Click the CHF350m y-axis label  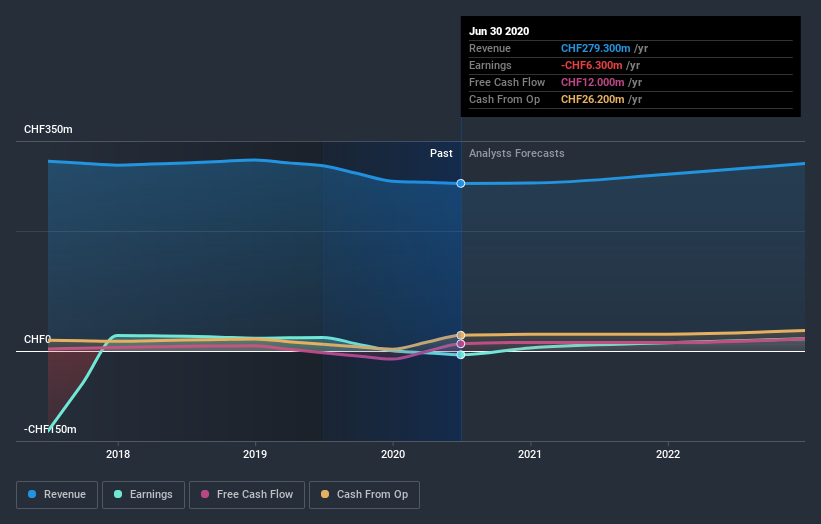(48, 129)
